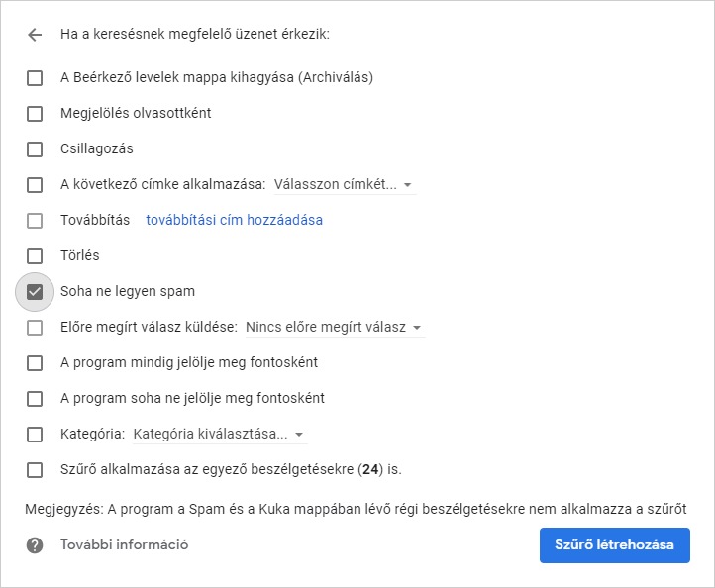The width and height of the screenshot is (715, 588).
Task: Tick the Kategória checkbox
Action: coord(35,434)
